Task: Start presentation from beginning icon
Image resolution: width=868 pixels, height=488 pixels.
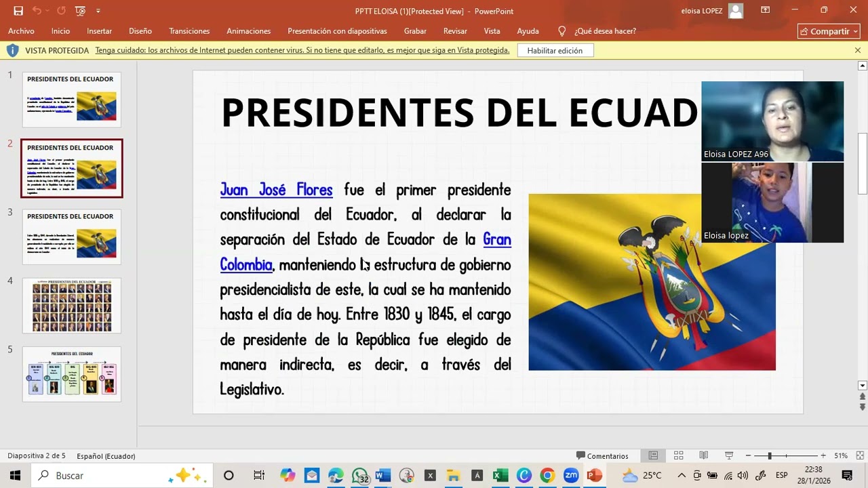Action: tap(81, 11)
